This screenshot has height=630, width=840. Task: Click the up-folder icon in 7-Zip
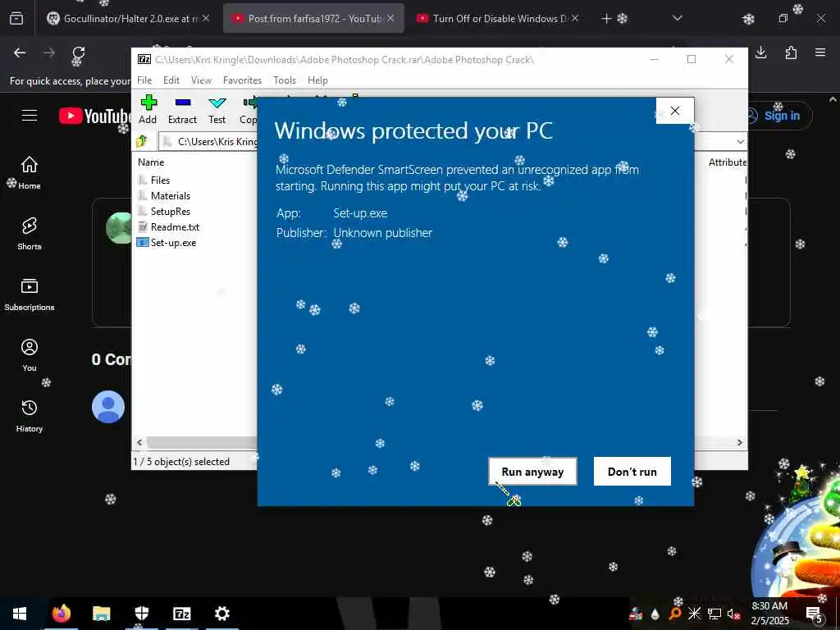coord(142,141)
